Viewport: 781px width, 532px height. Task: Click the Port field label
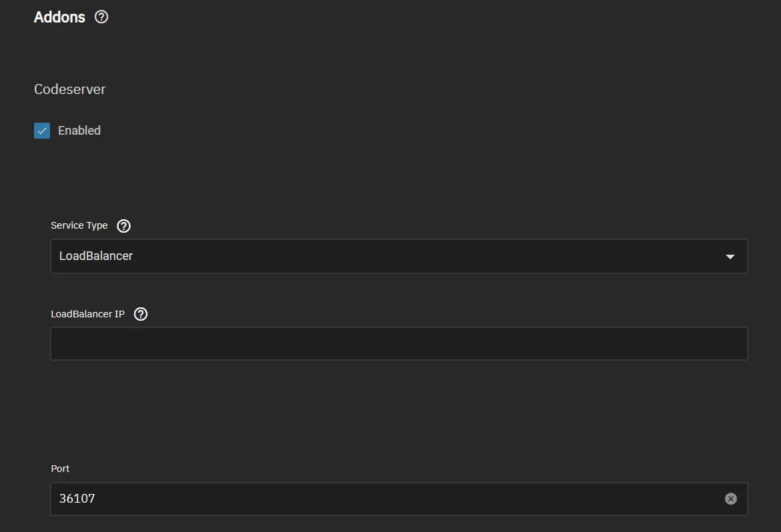60,469
